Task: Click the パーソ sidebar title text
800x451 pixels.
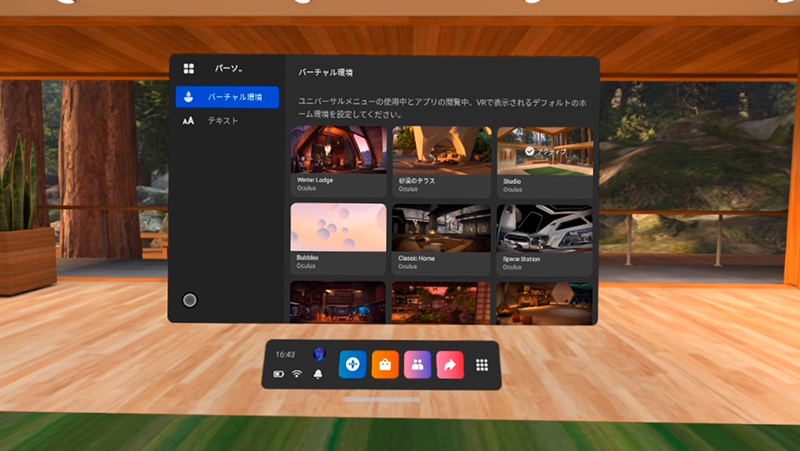Action: (x=228, y=68)
